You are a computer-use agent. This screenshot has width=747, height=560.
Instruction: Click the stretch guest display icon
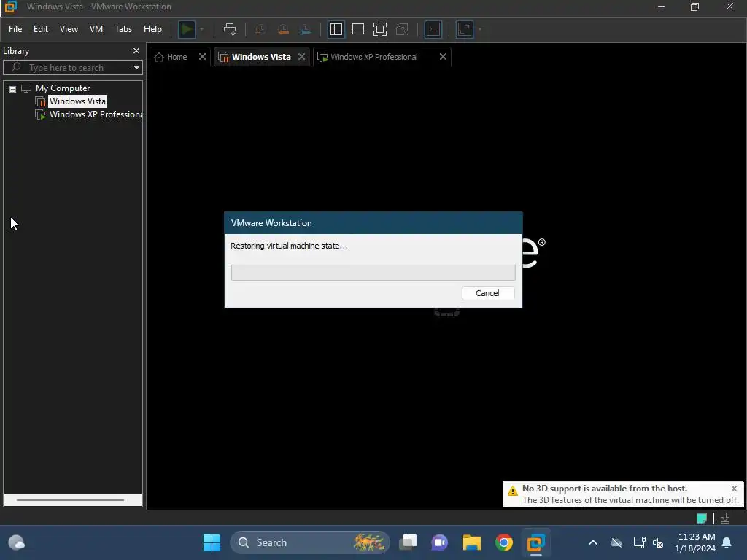(x=465, y=29)
